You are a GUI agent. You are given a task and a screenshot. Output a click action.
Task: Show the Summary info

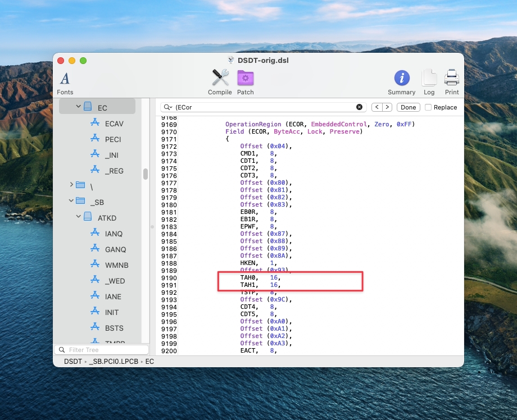pyautogui.click(x=401, y=82)
